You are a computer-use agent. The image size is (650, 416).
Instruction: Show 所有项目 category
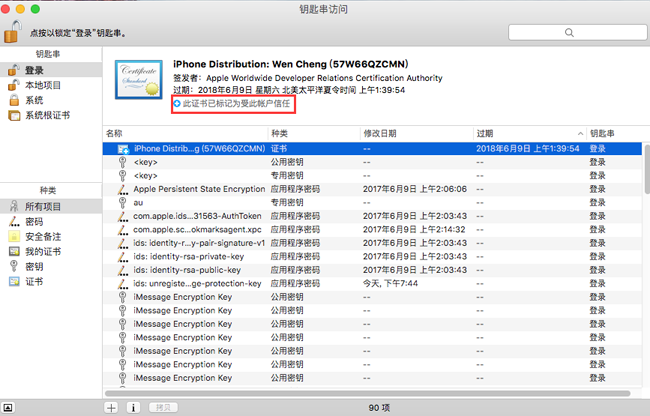tap(44, 206)
